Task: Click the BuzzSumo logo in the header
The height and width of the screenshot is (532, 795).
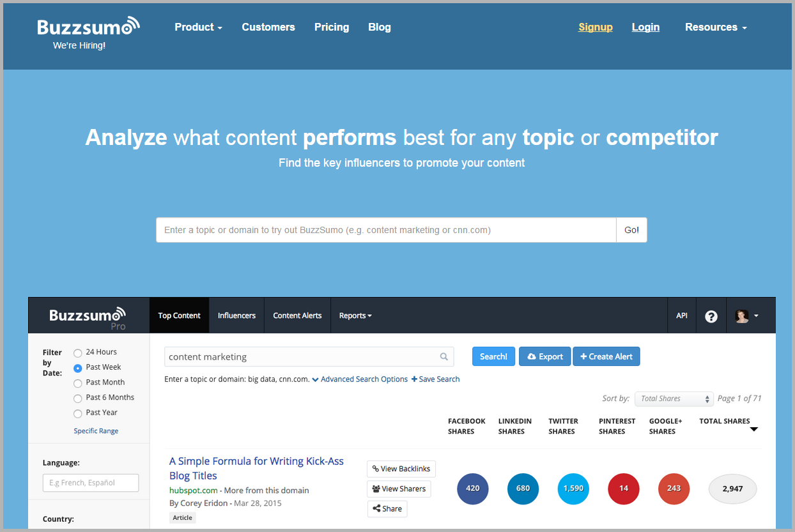Action: point(88,26)
